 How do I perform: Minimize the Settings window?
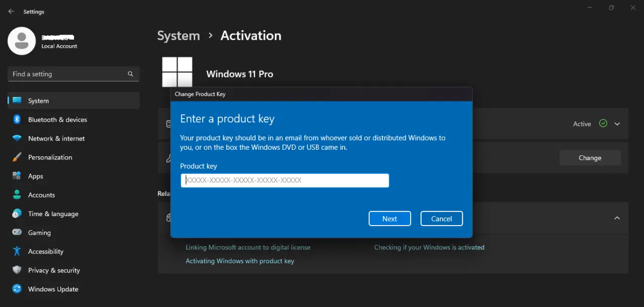(x=589, y=8)
